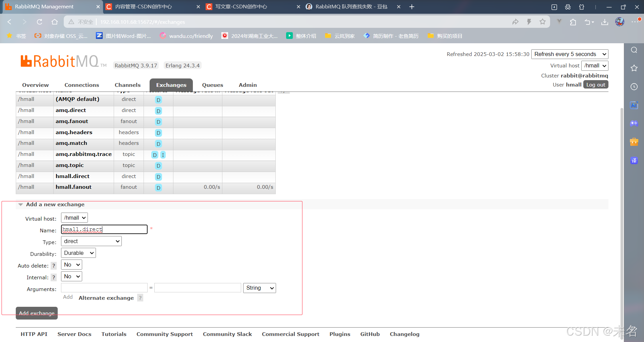Open the form's Virtual host /hmall dropdown
Screen dimensions: 644x342
tap(74, 218)
